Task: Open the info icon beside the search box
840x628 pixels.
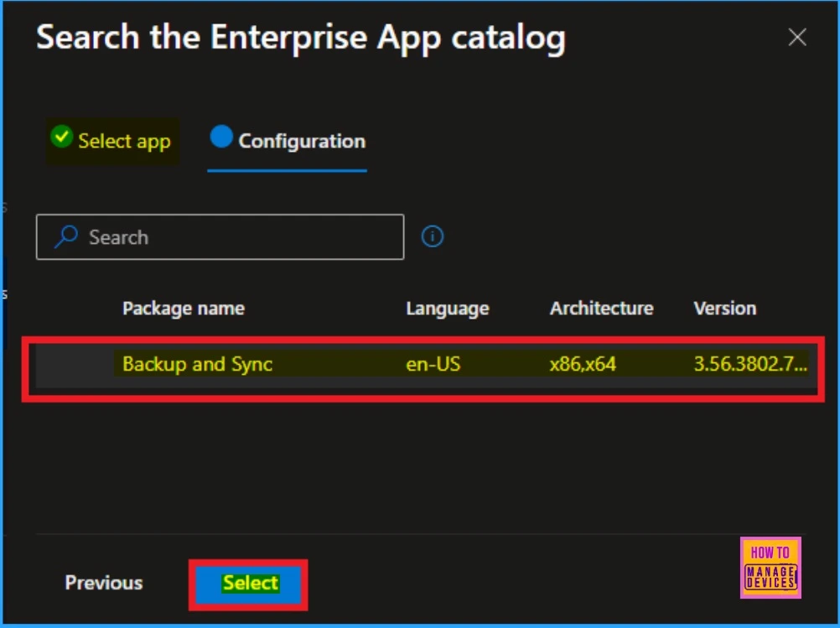Action: [433, 236]
